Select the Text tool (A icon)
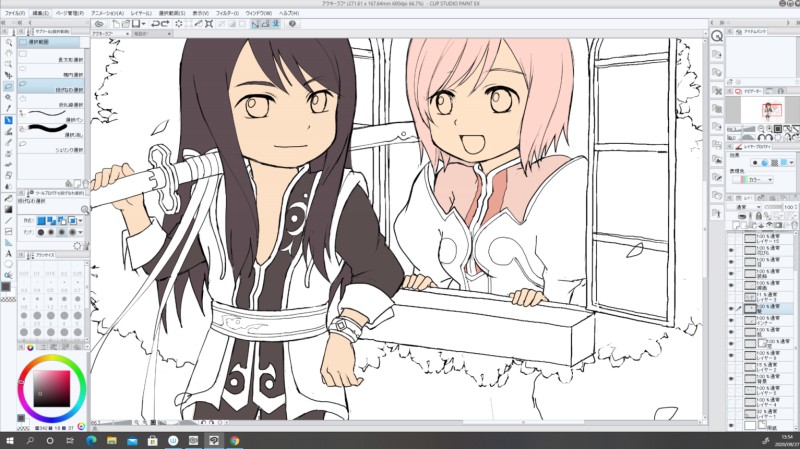The height and width of the screenshot is (449, 800). 8,253
